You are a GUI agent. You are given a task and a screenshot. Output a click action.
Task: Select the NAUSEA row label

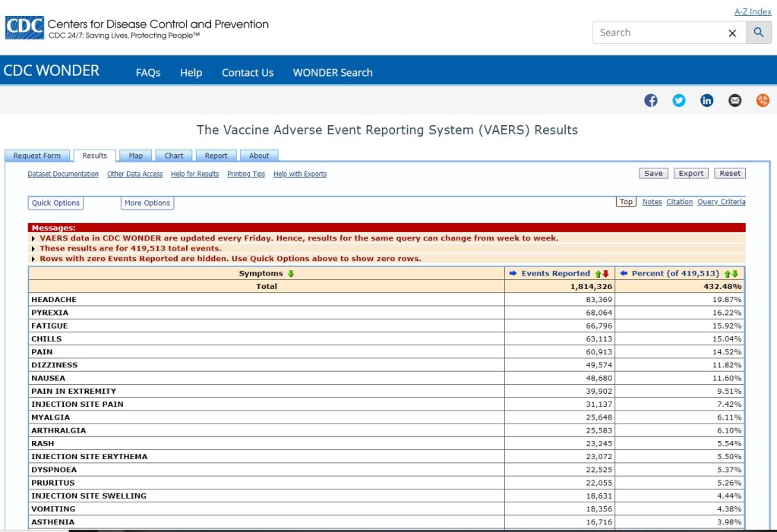48,378
